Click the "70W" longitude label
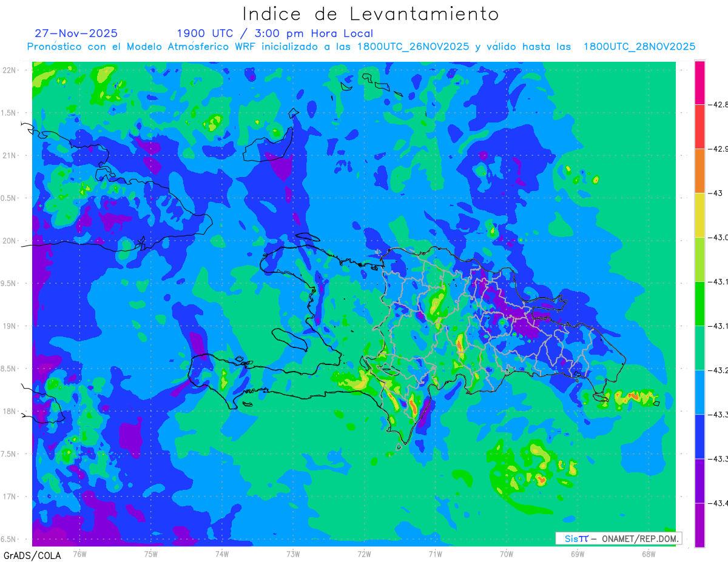Screen dimensions: 728x562 coord(507,554)
